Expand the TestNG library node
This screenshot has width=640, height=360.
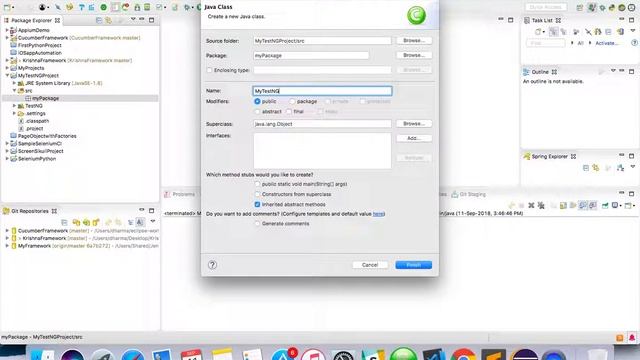pos(14,106)
